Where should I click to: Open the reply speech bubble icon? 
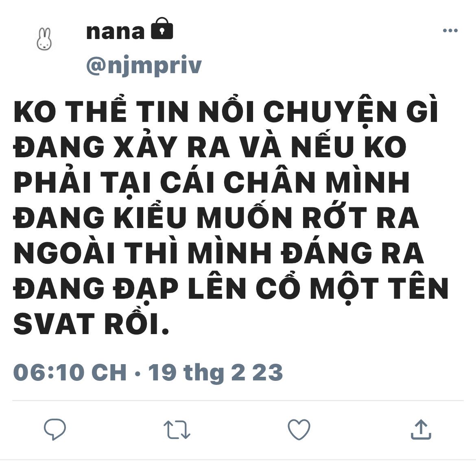(55, 429)
